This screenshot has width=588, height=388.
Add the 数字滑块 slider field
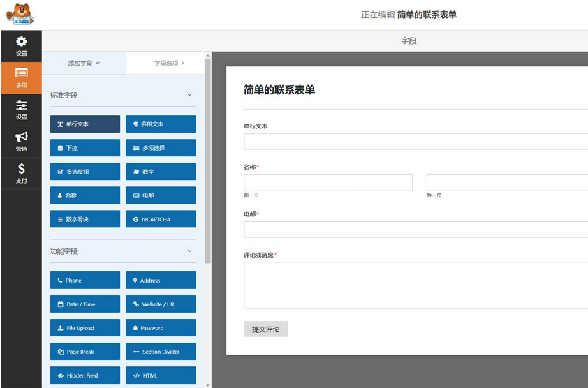click(85, 219)
